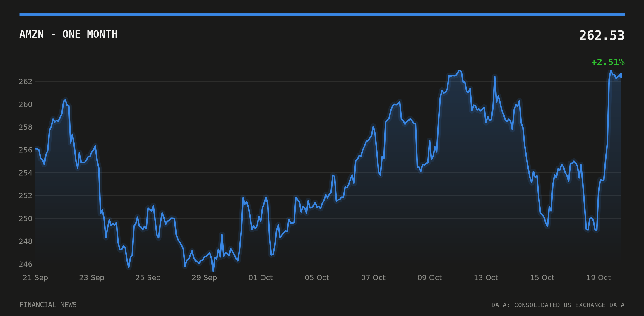644x316 pixels.
Task: Click the 256 y-axis label
Action: point(25,150)
